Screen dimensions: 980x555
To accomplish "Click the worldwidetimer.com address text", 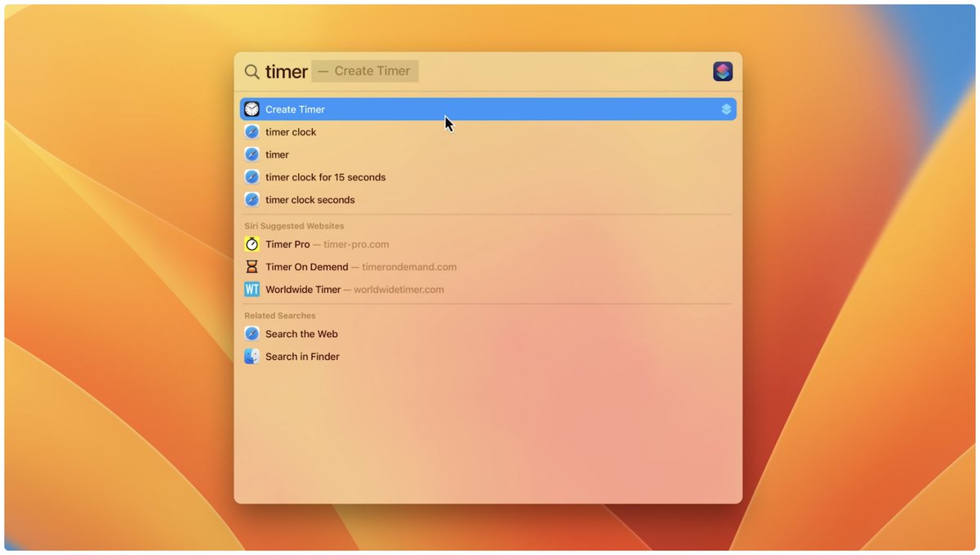I will tap(399, 290).
